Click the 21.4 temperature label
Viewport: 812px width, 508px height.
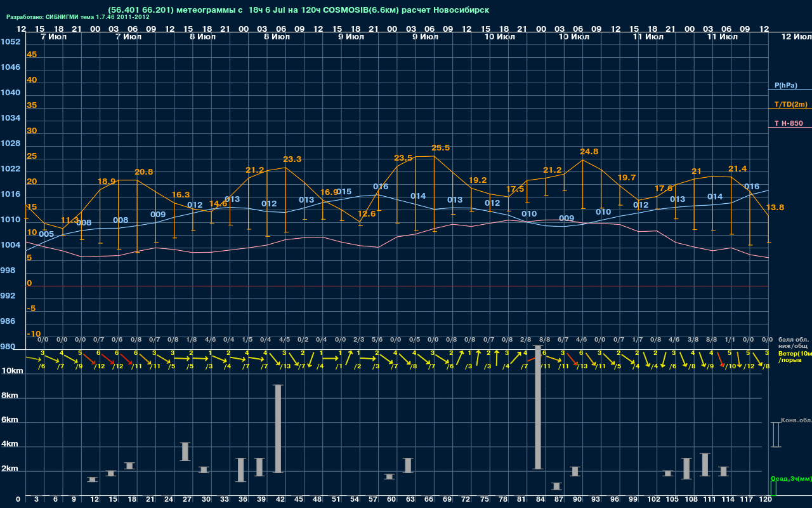[x=738, y=169]
